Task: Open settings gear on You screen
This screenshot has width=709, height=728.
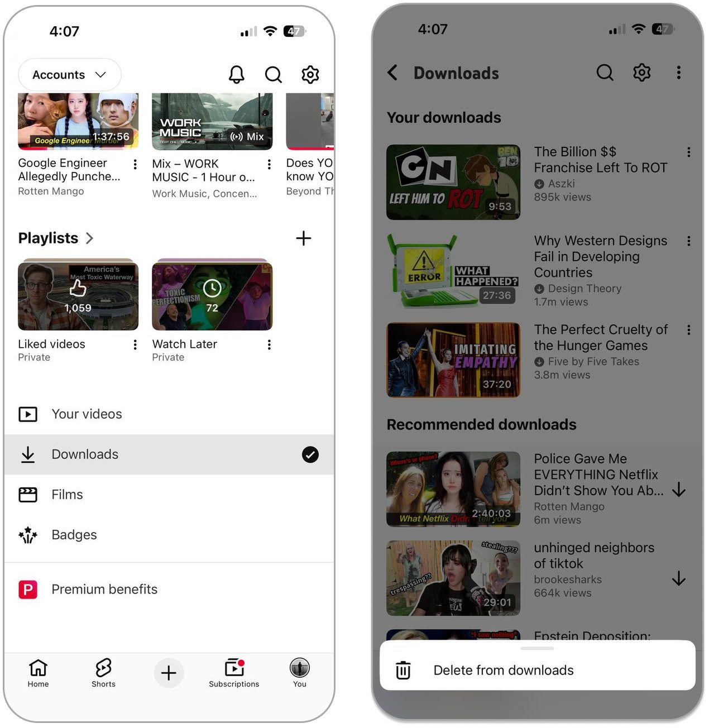Action: point(310,74)
